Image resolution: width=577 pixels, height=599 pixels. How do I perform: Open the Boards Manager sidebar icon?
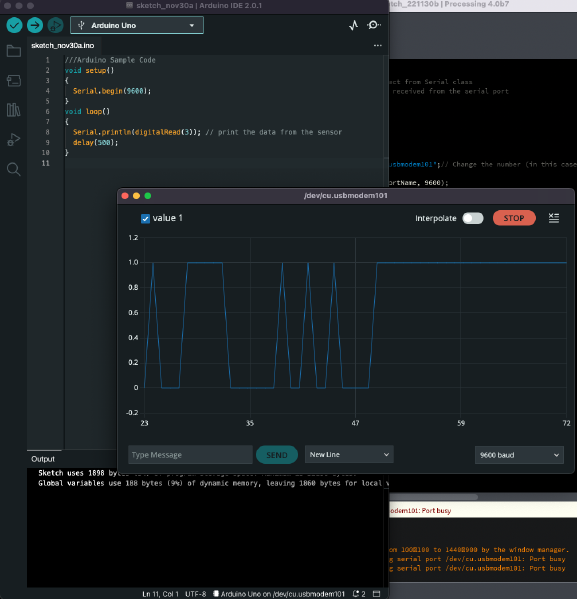14,80
